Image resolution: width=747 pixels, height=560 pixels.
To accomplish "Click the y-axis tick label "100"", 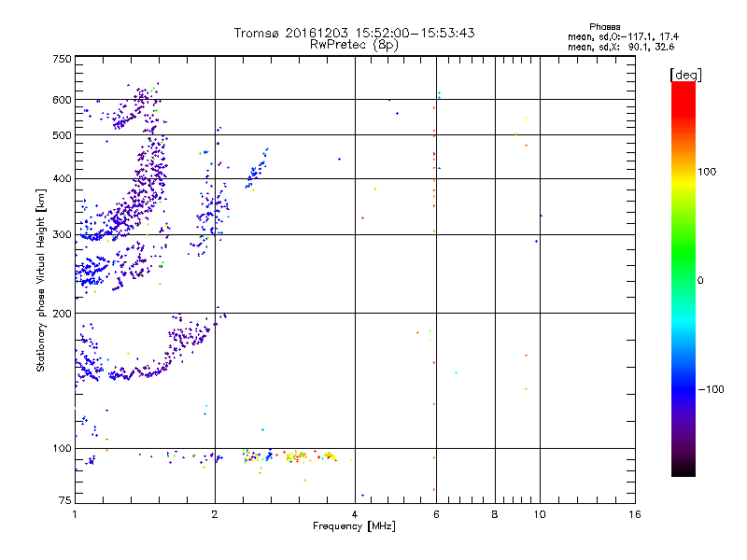I will pos(63,449).
